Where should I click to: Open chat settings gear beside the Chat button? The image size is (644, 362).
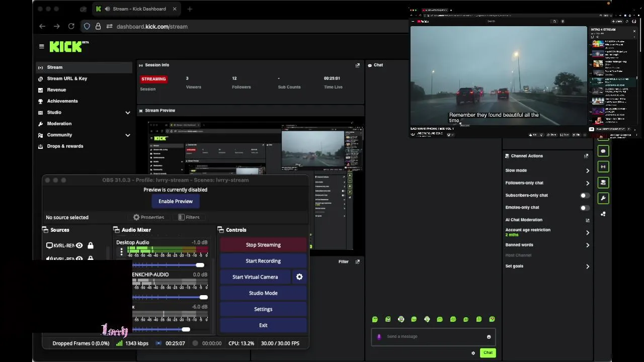tap(473, 353)
